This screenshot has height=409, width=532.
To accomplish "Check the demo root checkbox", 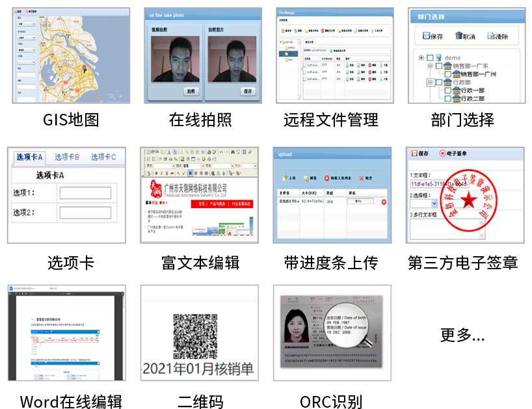I will [x=430, y=58].
